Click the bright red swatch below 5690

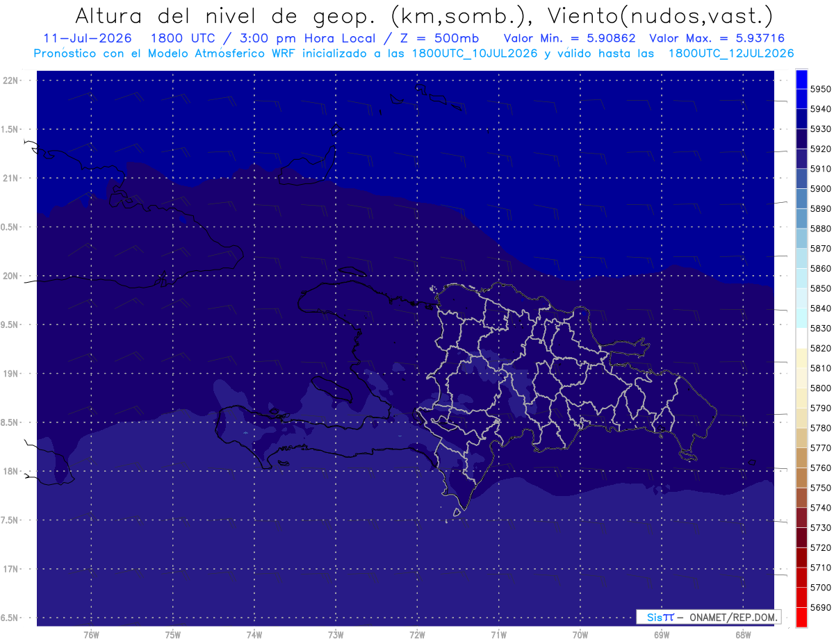coord(801,617)
